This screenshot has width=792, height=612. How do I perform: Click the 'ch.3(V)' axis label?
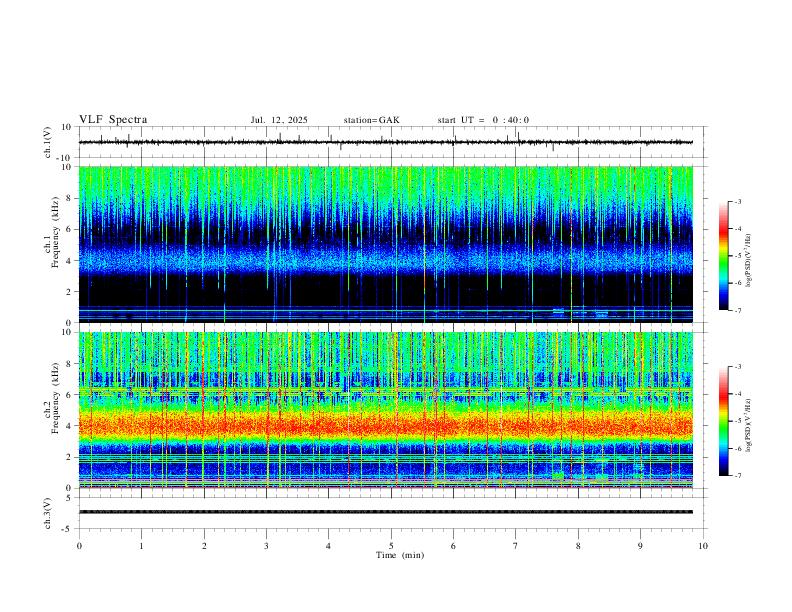[x=48, y=513]
